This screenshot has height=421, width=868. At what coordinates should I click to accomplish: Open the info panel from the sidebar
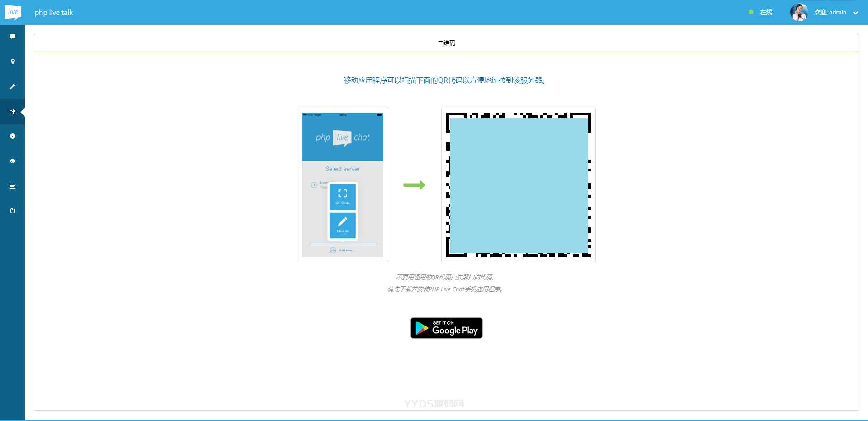pos(12,136)
